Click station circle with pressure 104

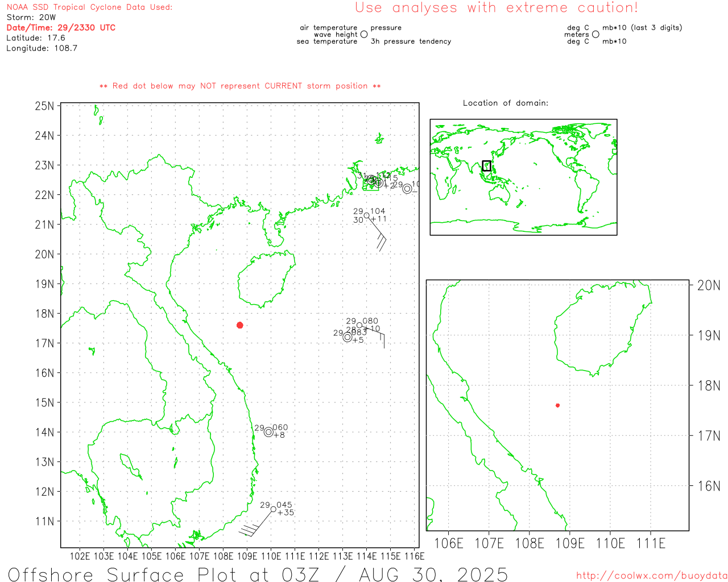[x=366, y=216]
